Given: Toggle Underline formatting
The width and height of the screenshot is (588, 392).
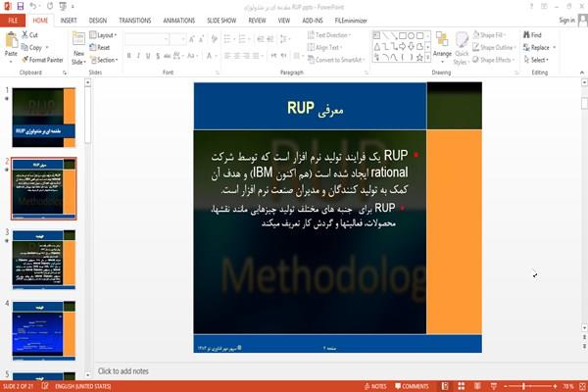Looking at the screenshot, I should (x=148, y=56).
